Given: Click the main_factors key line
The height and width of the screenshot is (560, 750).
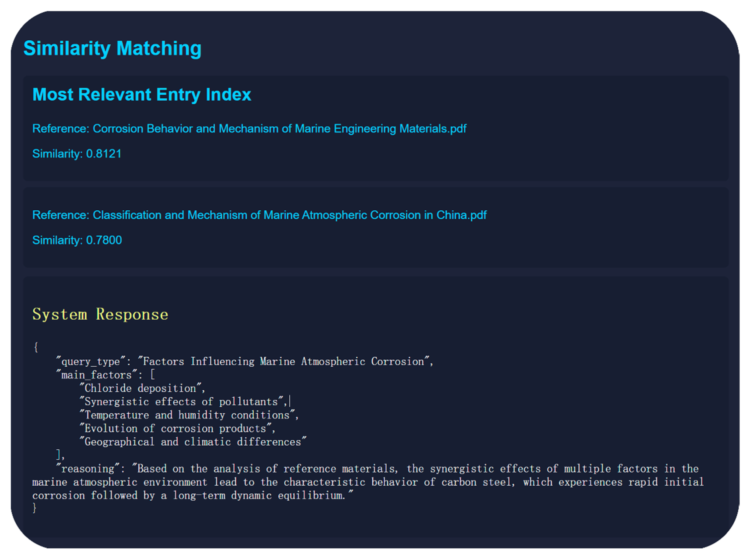Looking at the screenshot, I should [x=105, y=375].
